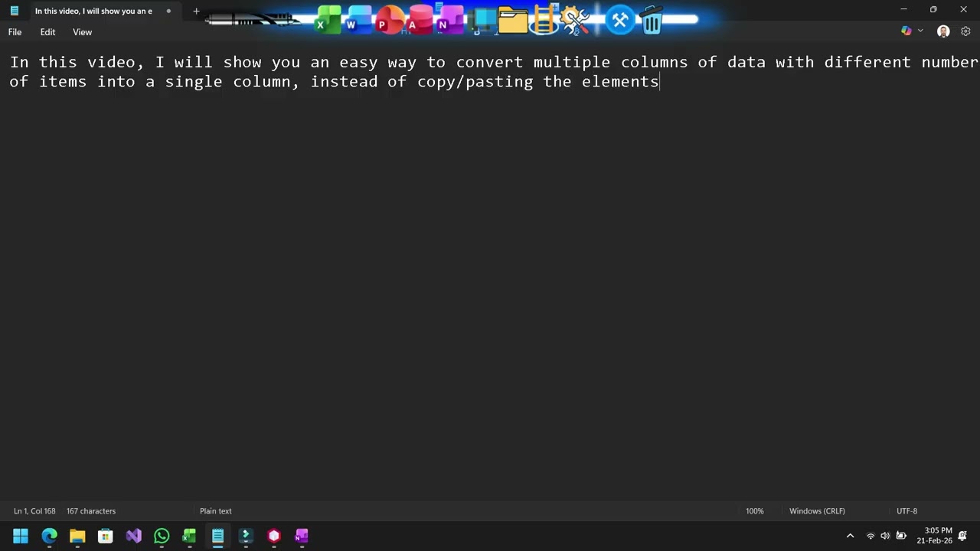Open the computer monitor icon in dock
Image resolution: width=980 pixels, height=551 pixels.
[x=483, y=21]
